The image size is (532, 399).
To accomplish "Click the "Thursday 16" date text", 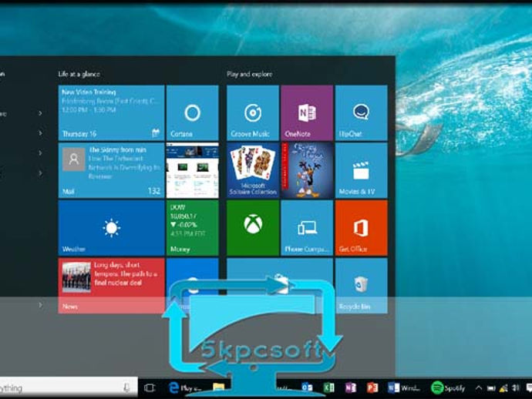I will (79, 134).
